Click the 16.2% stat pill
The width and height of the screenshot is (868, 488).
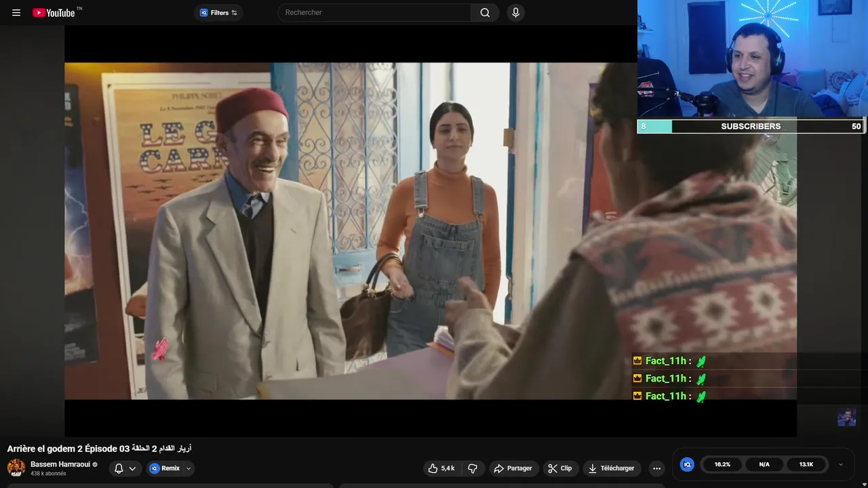[x=722, y=464]
